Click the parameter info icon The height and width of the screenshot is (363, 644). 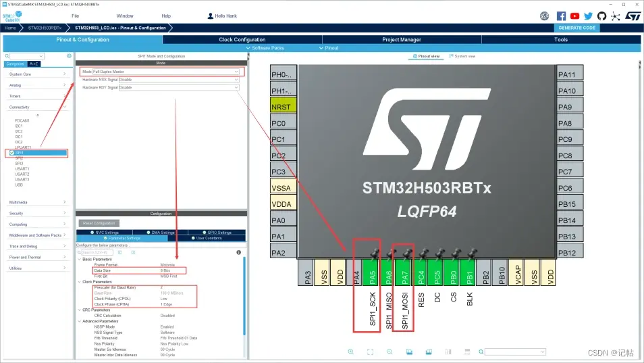point(238,252)
